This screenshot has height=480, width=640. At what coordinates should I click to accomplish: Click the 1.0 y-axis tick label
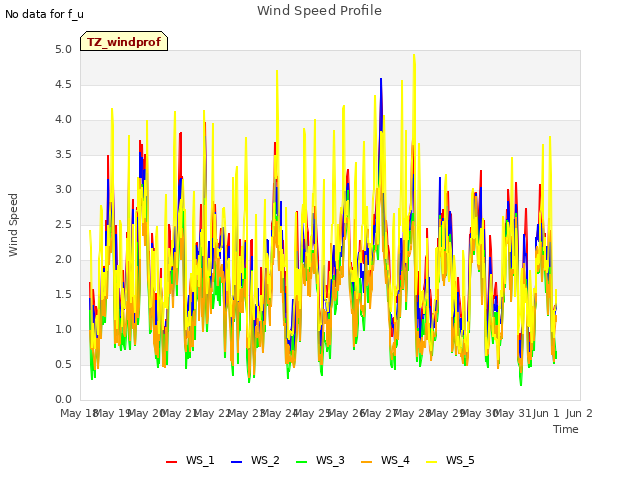coord(63,330)
